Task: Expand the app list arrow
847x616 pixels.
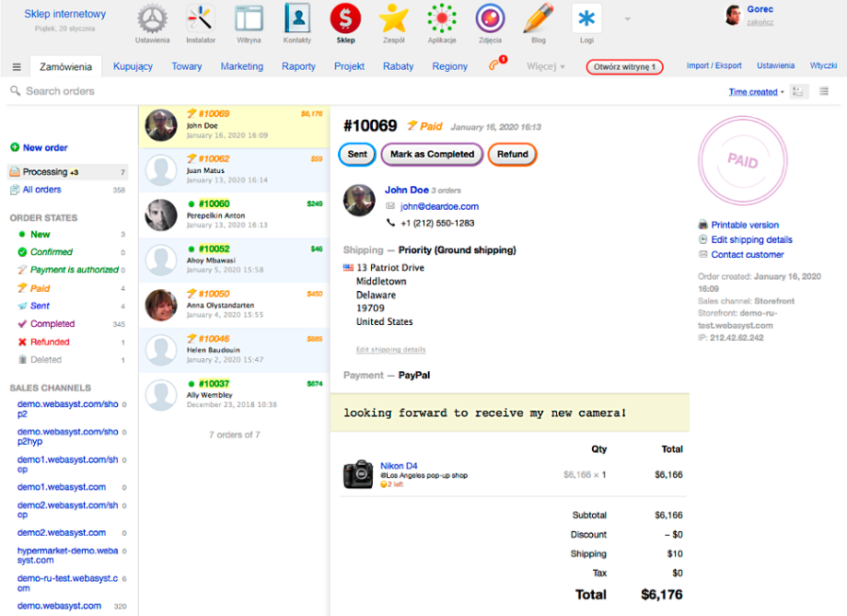Action: 628,19
